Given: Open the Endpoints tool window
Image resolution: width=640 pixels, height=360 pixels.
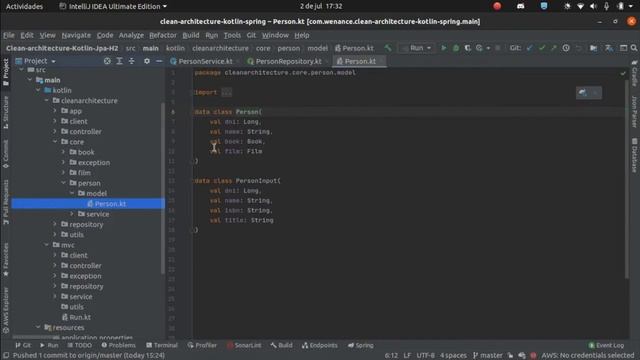Looking at the screenshot, I should pos(320,345).
